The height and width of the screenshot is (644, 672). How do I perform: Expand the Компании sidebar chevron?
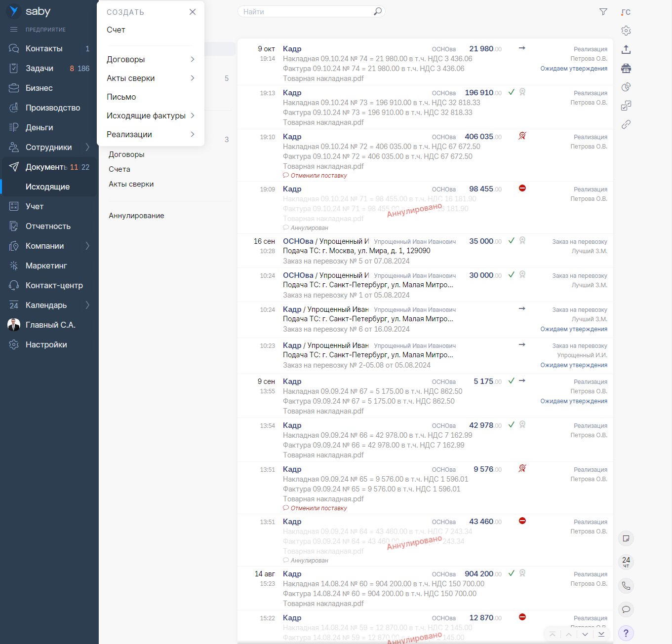[x=87, y=246]
